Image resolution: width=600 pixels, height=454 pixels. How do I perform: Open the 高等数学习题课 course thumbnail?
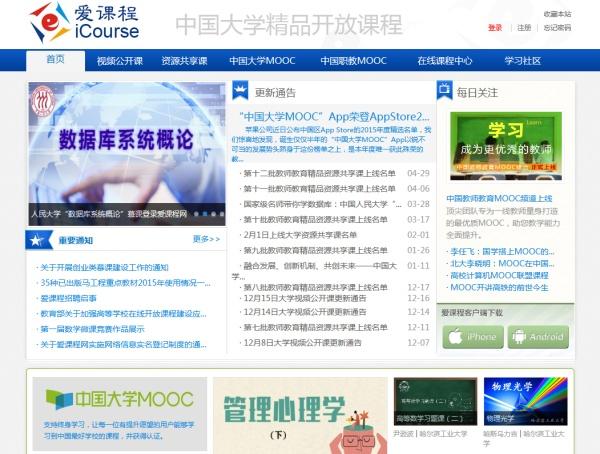click(x=435, y=401)
